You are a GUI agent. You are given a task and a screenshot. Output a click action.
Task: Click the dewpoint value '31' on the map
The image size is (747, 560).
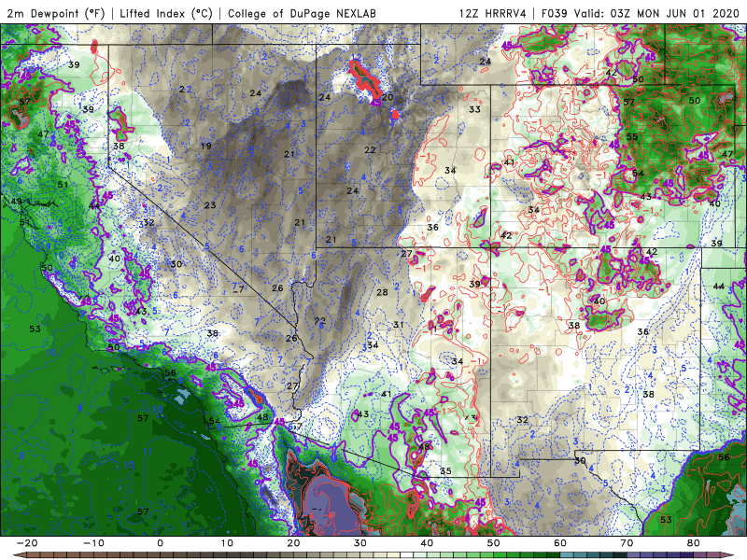tap(399, 325)
